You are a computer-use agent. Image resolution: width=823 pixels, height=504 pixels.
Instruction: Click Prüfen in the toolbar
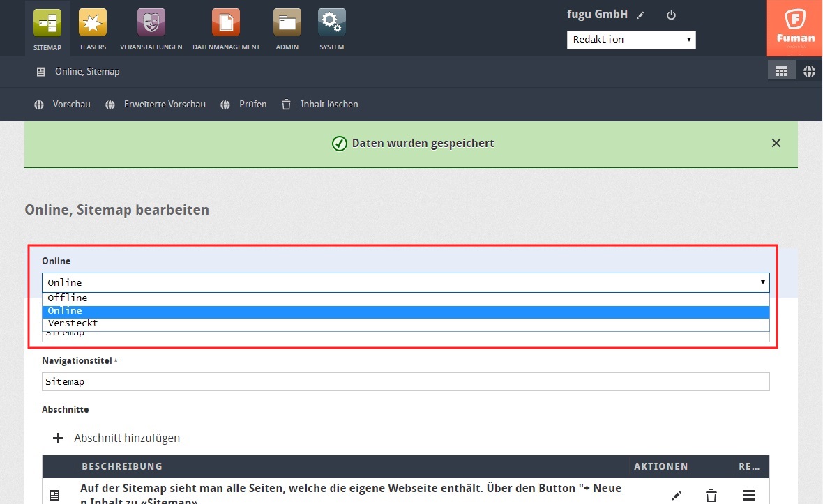coord(243,105)
